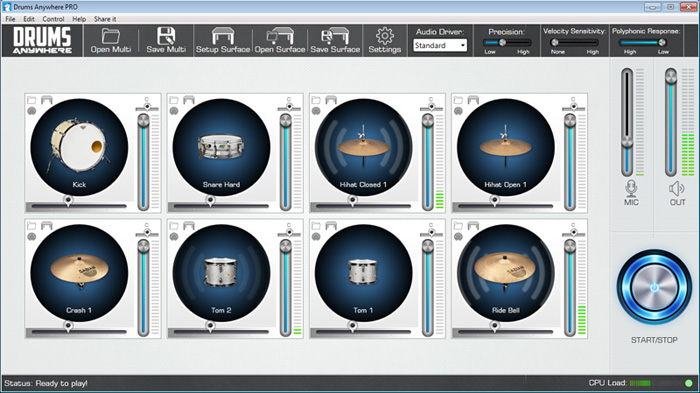Screen dimensions: 700x393
Task: Open the Share it menu
Action: [x=105, y=19]
